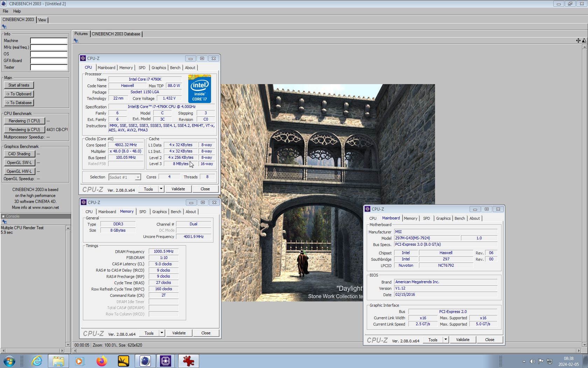Click To Clipboard button
Viewport: 588px width, 368px height.
19,94
